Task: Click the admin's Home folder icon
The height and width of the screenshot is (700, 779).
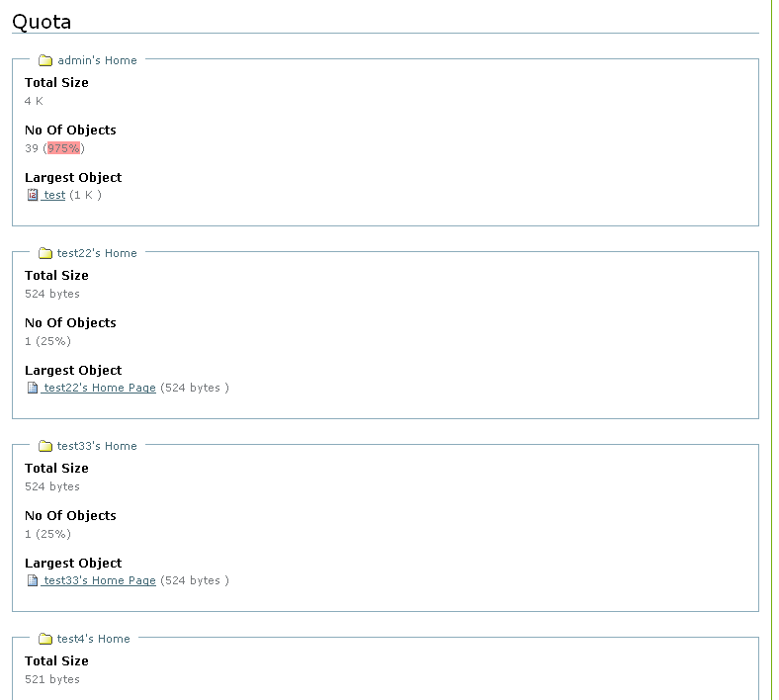Action: 45,60
